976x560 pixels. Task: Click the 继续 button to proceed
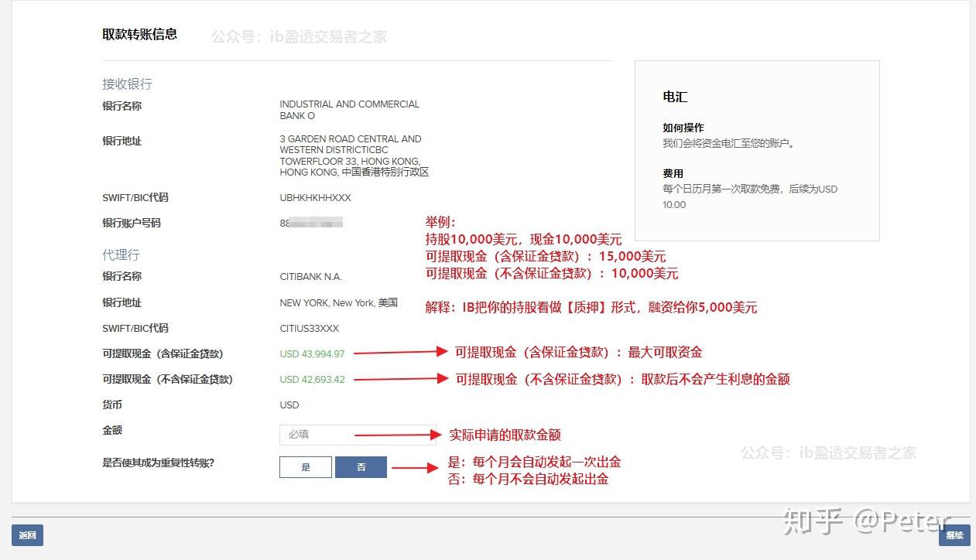tap(954, 534)
